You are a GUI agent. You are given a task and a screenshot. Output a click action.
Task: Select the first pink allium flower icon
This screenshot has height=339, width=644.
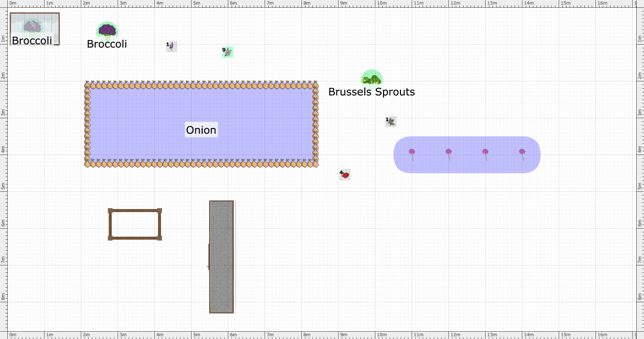(x=412, y=151)
